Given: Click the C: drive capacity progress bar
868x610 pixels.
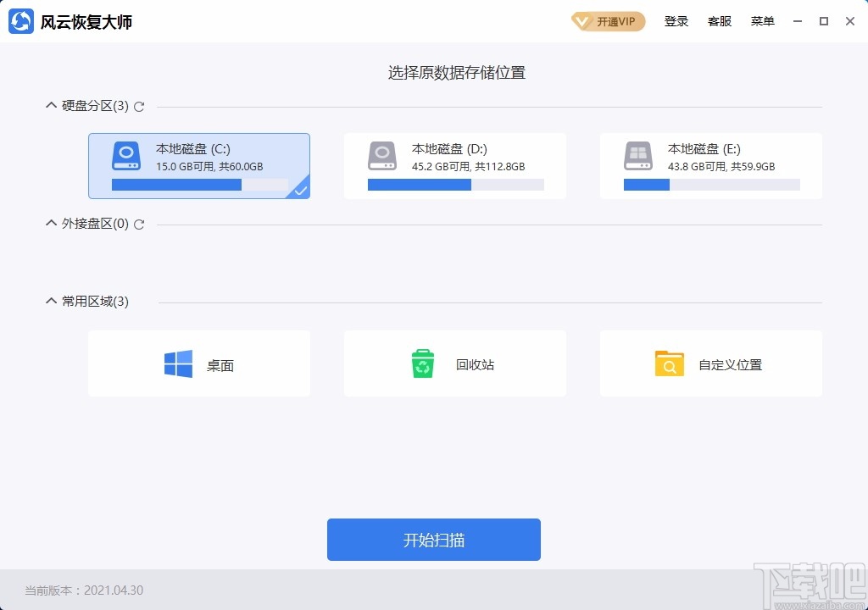Looking at the screenshot, I should point(199,185).
